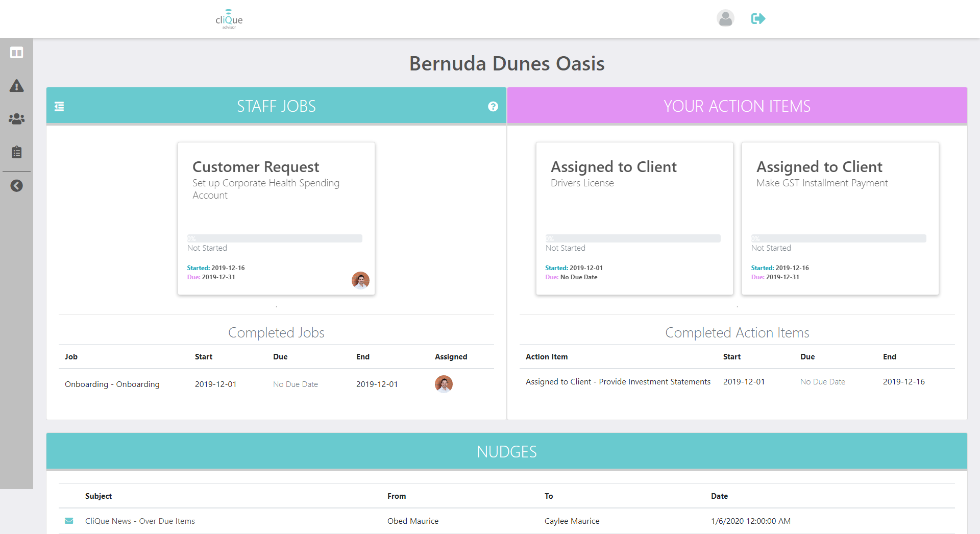Switch to the YOUR ACTION ITEMS section header

pos(737,106)
